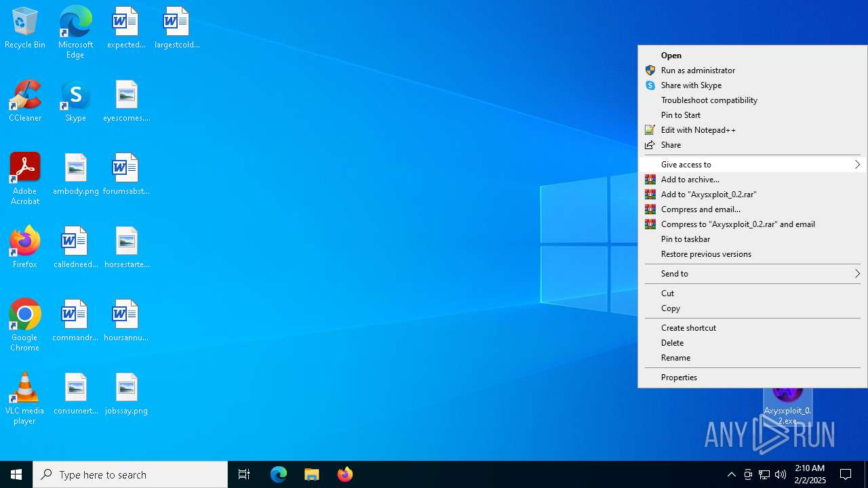Choose Delete in the context menu
The height and width of the screenshot is (488, 868).
point(753,343)
